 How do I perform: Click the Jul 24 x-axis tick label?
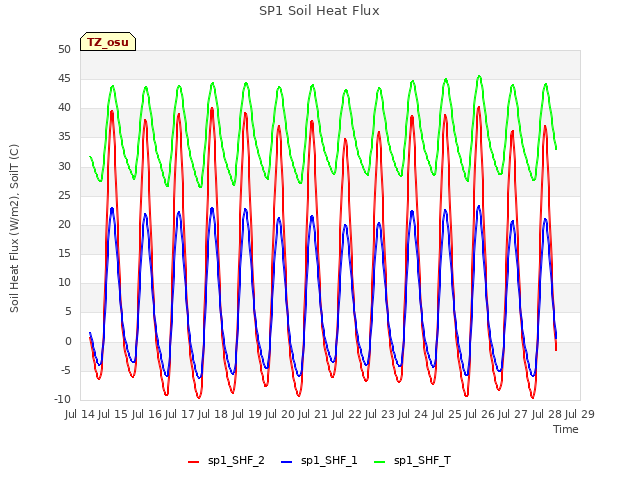pyautogui.click(x=413, y=414)
